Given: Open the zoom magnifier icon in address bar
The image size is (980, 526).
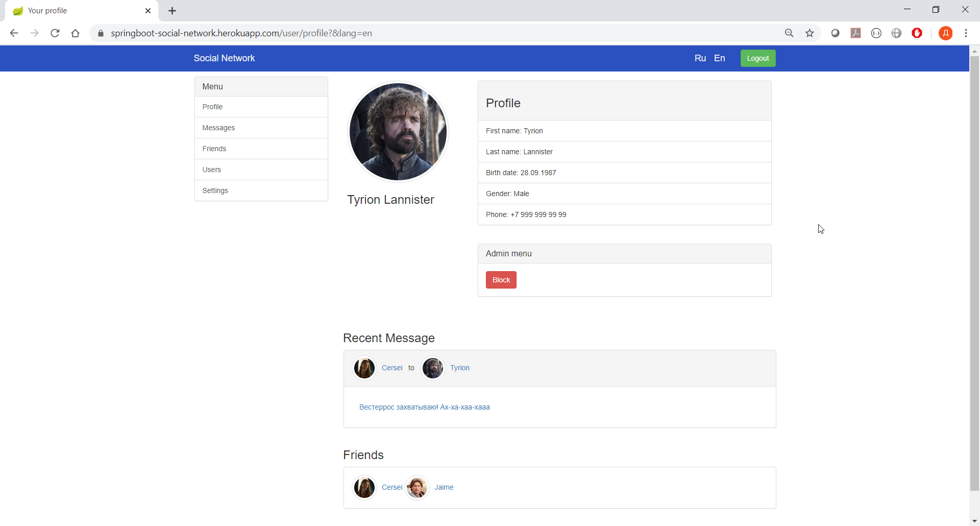Looking at the screenshot, I should [789, 33].
